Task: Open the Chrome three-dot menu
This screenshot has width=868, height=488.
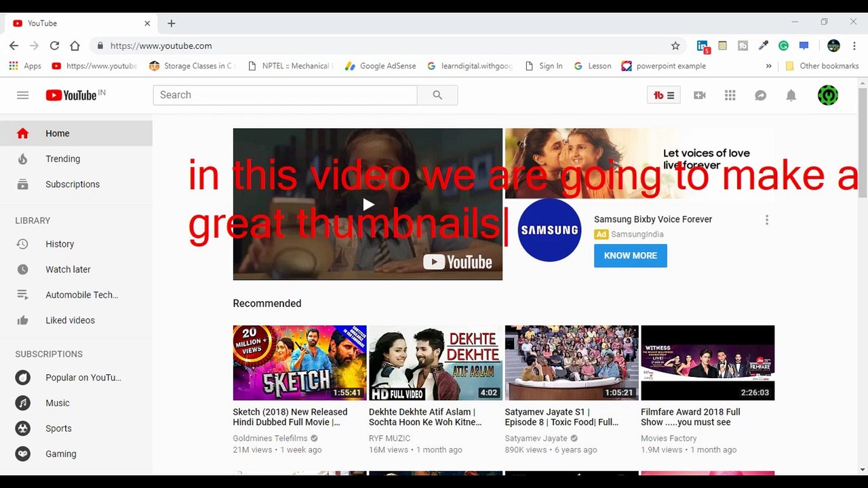Action: click(854, 46)
